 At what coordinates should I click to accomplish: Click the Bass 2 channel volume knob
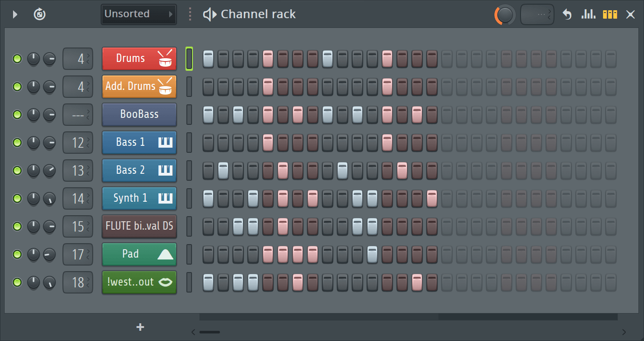(x=49, y=171)
